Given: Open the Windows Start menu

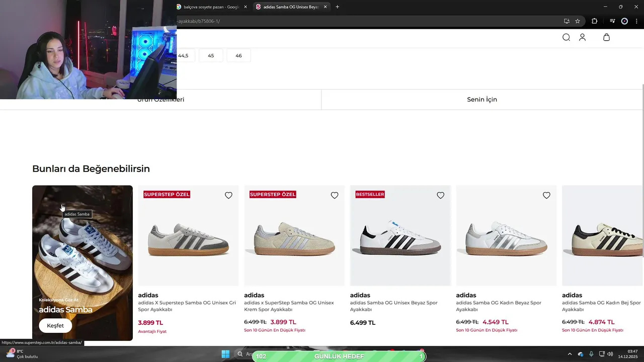Looking at the screenshot, I should (225, 354).
